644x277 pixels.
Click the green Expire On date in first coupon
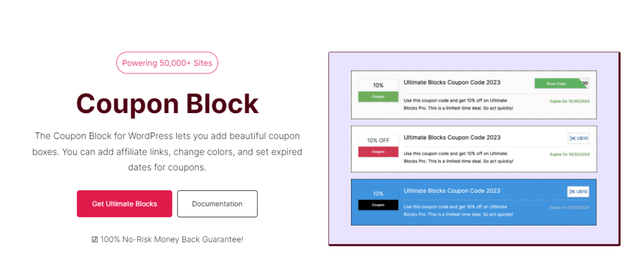[x=569, y=100]
